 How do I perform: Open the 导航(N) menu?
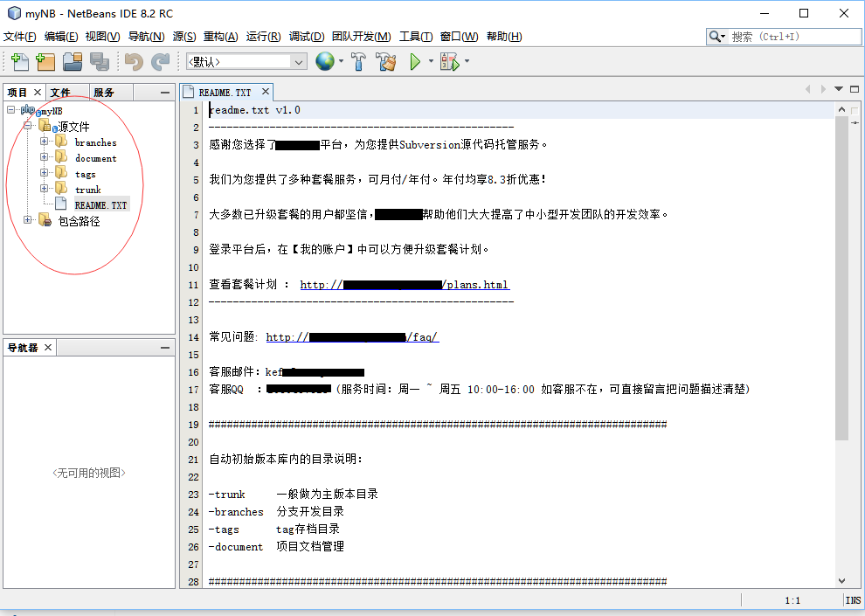click(146, 37)
